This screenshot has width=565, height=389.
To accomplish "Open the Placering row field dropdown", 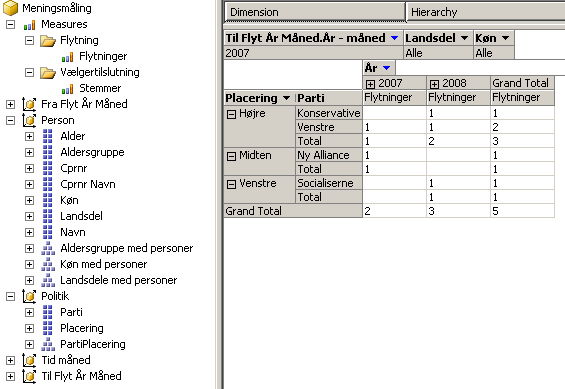I will pos(286,98).
